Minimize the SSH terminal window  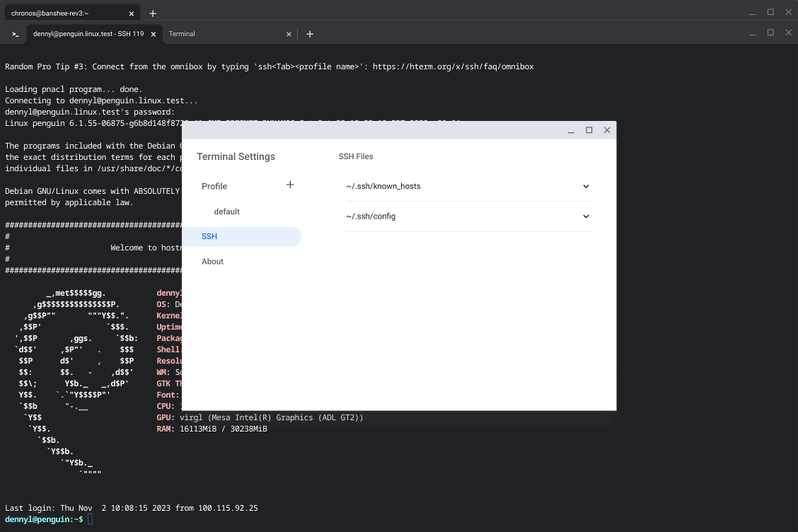(x=753, y=33)
